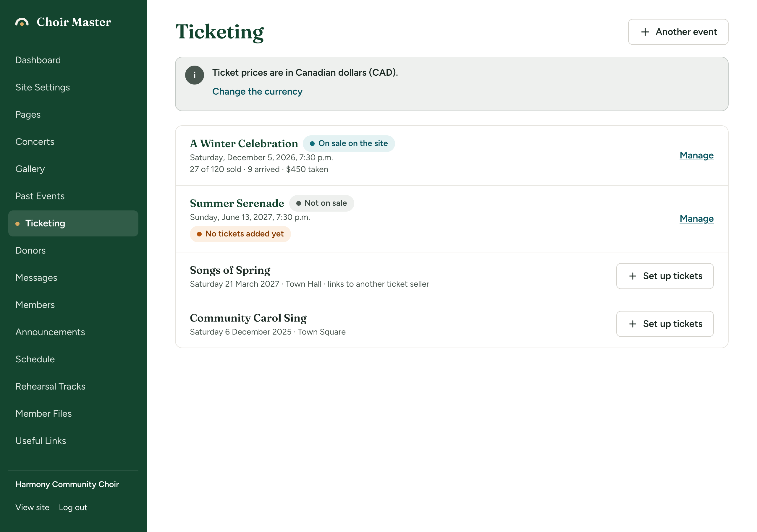Click Log out in the sidebar
Screen dimensions: 757x532
point(73,507)
